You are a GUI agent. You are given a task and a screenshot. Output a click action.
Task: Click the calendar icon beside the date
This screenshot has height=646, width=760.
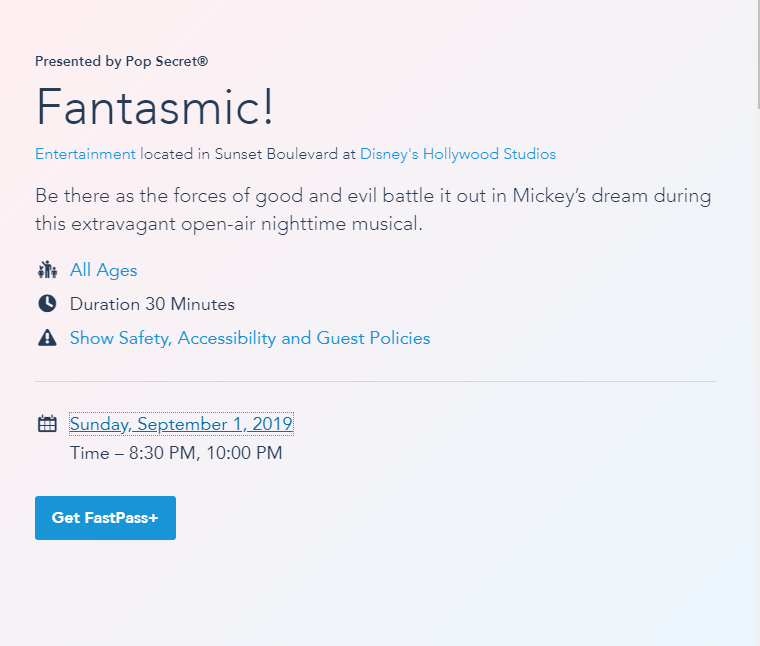click(x=47, y=424)
